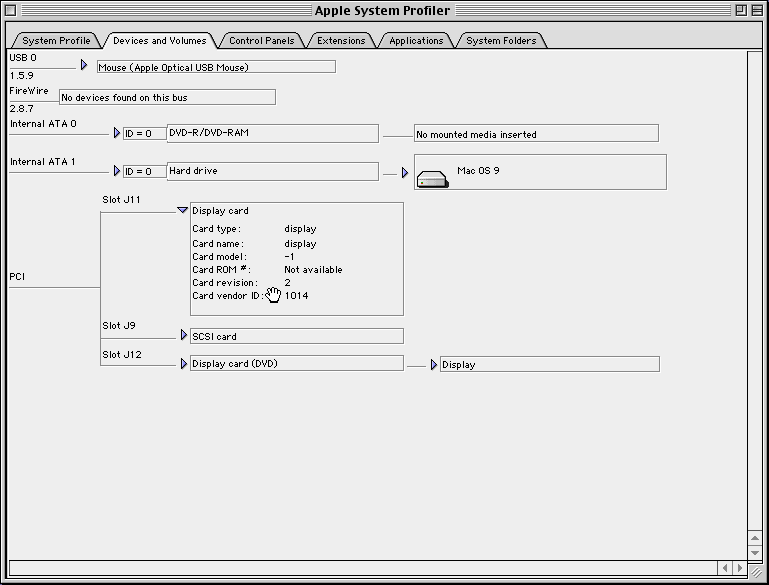Click the USB 0 bus label

pyautogui.click(x=23, y=58)
